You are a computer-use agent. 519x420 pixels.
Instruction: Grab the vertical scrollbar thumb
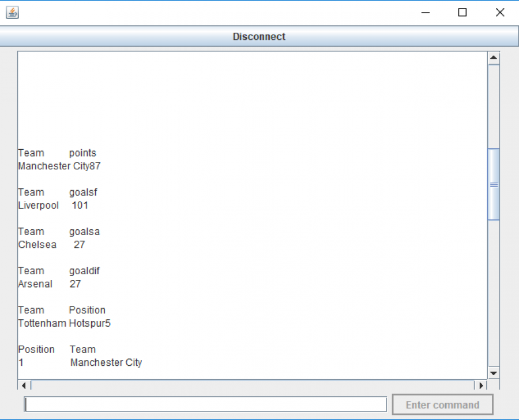pos(494,184)
